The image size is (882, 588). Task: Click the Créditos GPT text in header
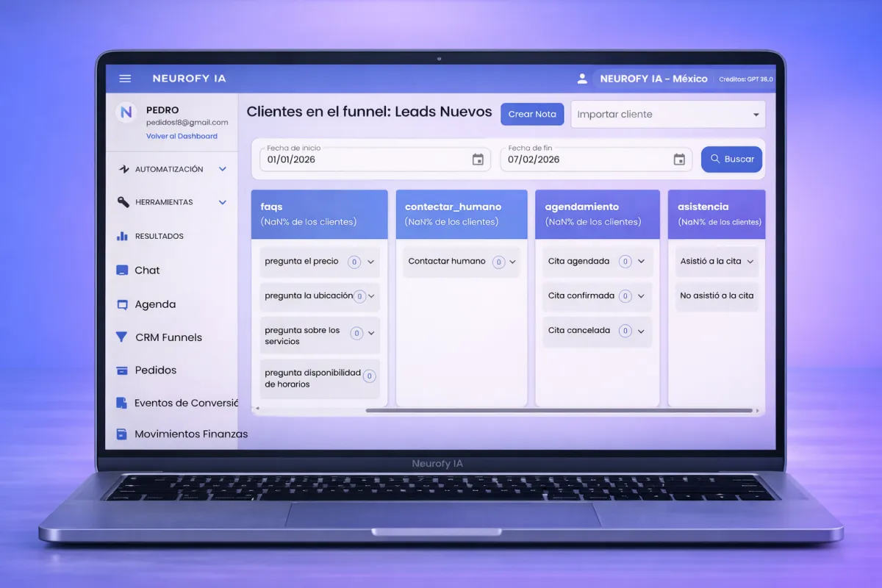[745, 79]
